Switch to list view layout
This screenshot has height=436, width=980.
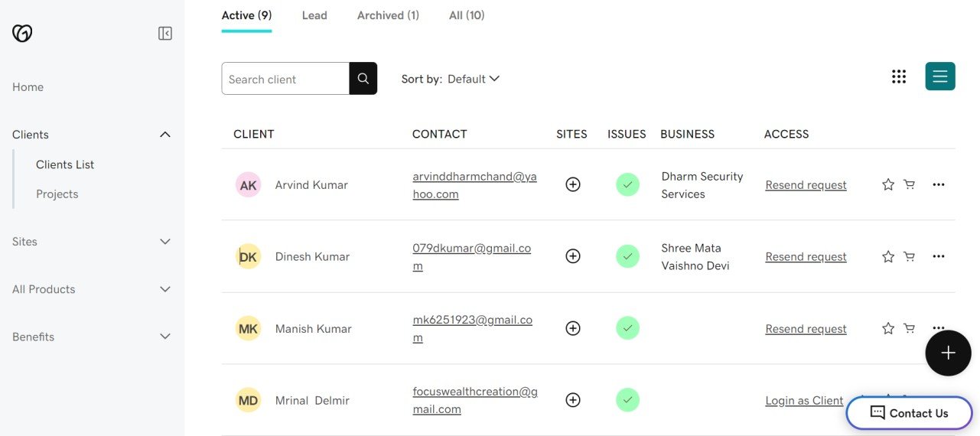click(940, 76)
